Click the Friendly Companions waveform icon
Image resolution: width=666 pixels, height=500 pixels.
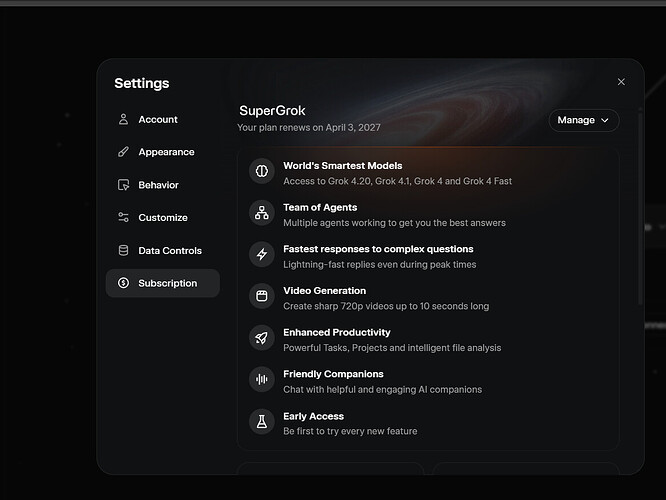[x=262, y=379]
